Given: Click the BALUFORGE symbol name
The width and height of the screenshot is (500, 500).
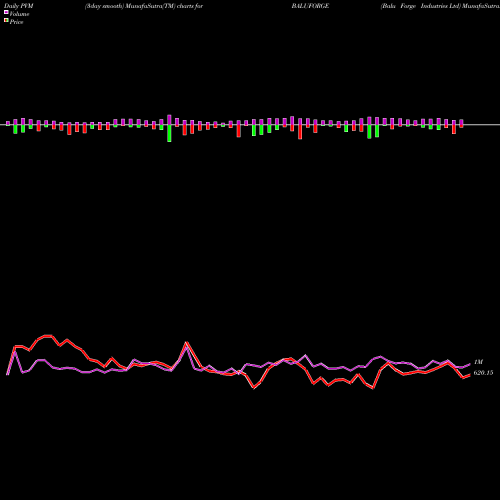Looking at the screenshot, I should 310,6.
